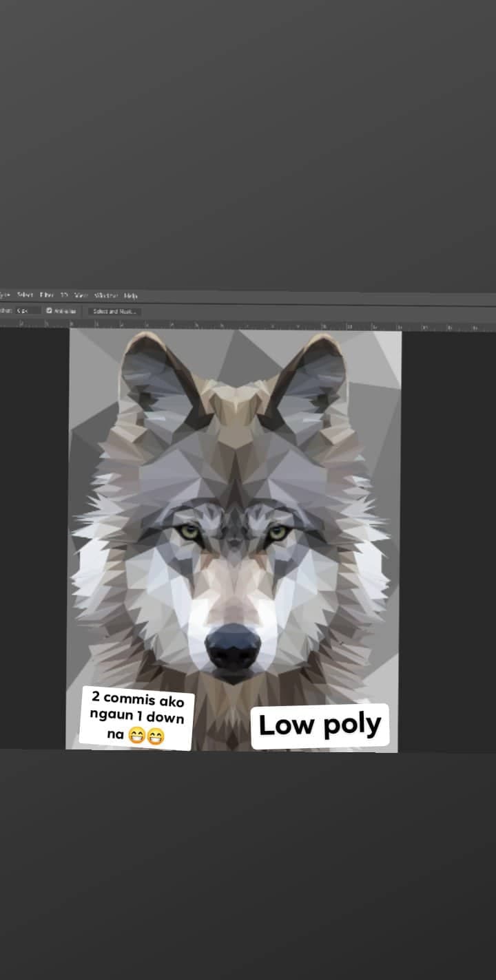Open the Help menu
The width and height of the screenshot is (496, 980).
pos(130,295)
